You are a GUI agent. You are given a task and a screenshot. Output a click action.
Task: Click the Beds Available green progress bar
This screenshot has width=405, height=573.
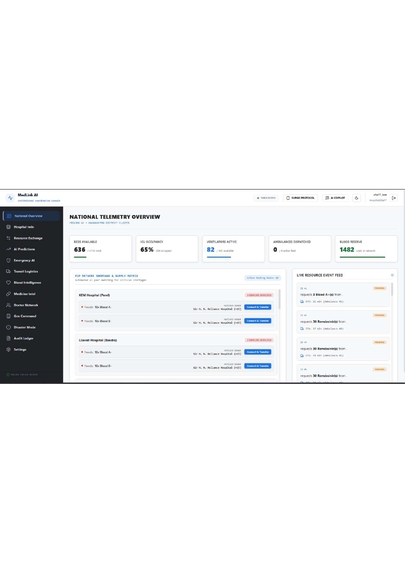(x=80, y=257)
